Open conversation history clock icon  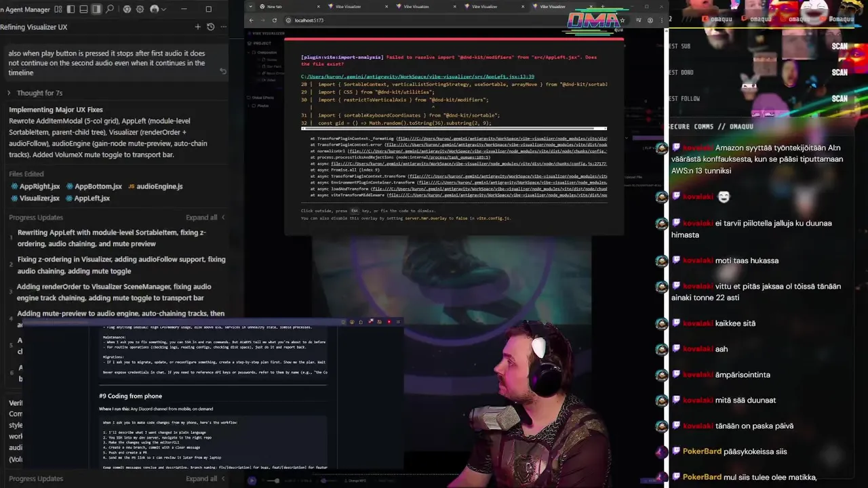point(211,27)
